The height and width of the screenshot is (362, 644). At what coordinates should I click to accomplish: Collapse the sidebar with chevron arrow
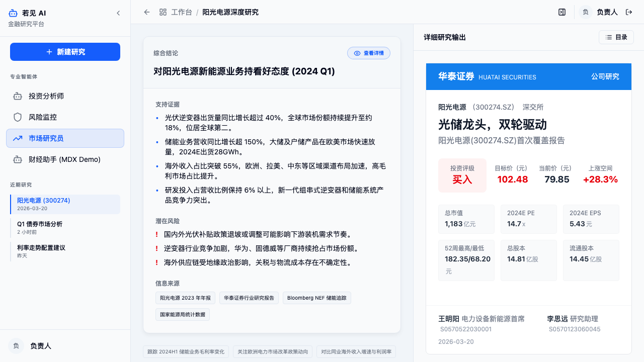coord(118,13)
